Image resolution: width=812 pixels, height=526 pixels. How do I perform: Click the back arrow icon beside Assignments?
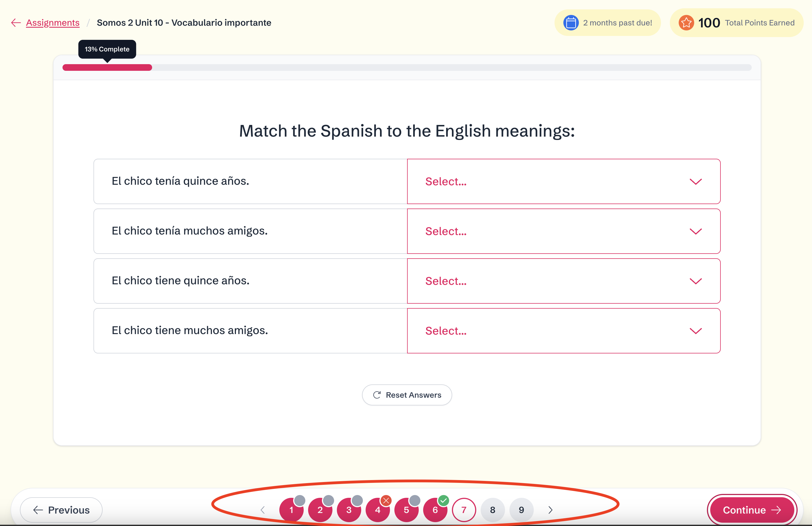pyautogui.click(x=16, y=22)
